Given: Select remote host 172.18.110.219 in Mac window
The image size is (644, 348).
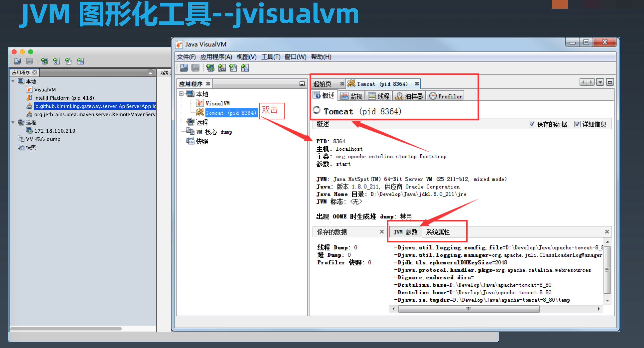Looking at the screenshot, I should 55,131.
